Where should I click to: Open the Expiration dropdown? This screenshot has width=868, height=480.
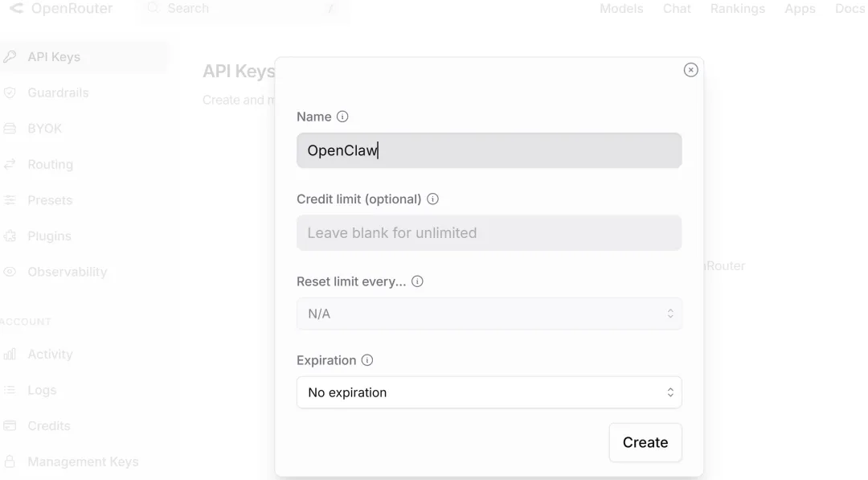pyautogui.click(x=489, y=392)
